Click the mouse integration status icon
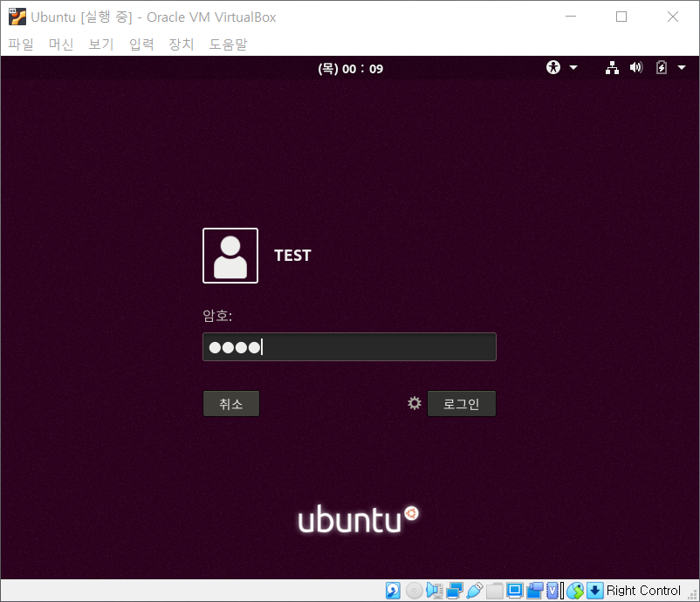This screenshot has width=700, height=602. tap(575, 591)
